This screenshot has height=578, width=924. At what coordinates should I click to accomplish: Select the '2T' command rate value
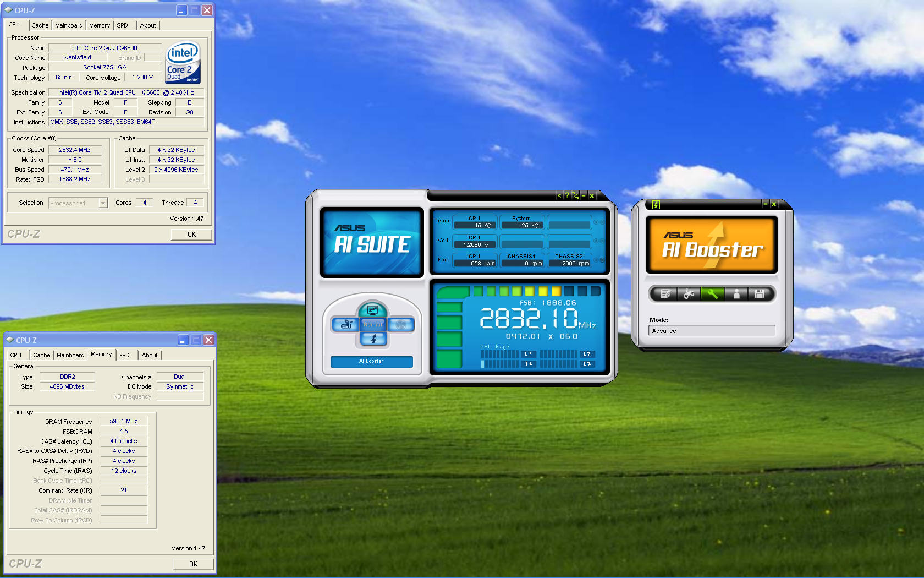coord(124,490)
